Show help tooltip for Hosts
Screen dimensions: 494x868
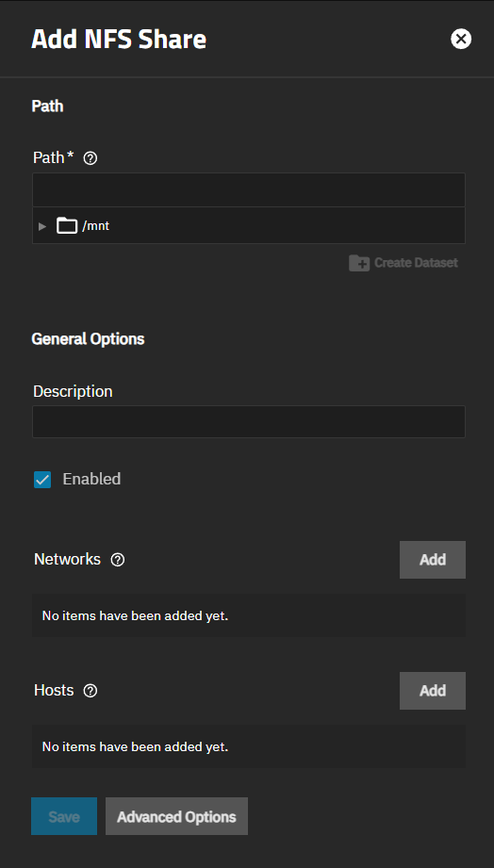91,691
